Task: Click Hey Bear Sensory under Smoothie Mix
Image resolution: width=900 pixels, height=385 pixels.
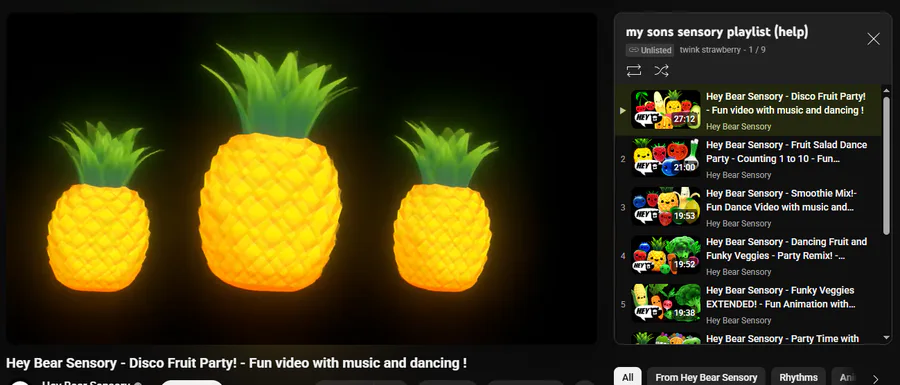Action: coord(739,223)
